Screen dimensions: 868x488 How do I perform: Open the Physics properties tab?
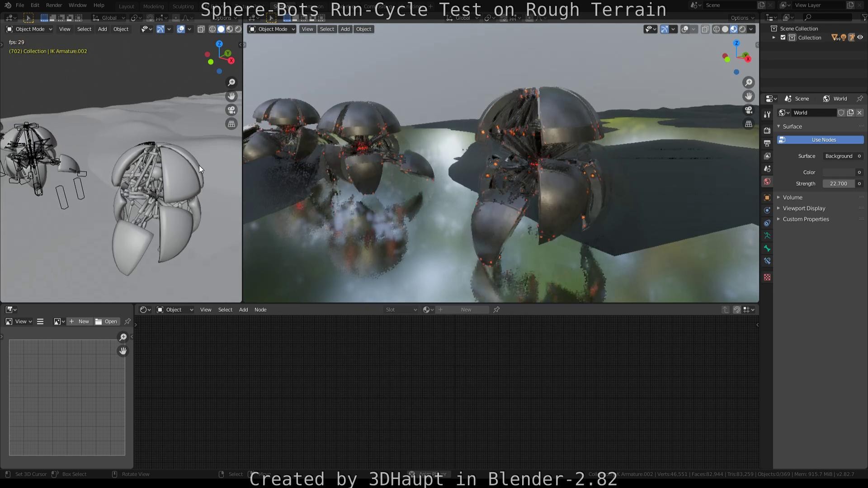point(767,223)
